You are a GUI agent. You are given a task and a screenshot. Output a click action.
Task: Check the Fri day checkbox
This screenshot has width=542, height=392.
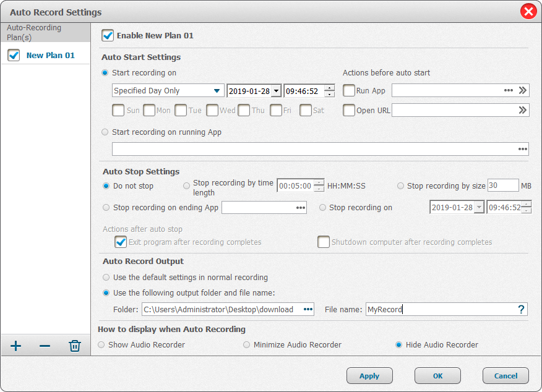tap(276, 110)
